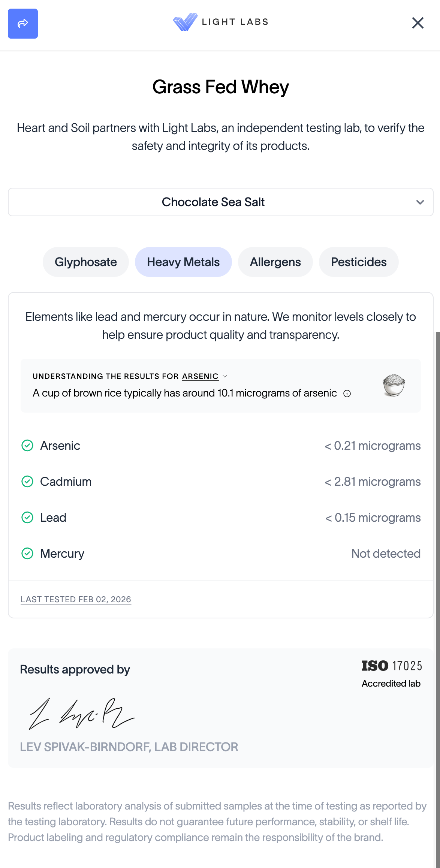Image resolution: width=440 pixels, height=868 pixels.
Task: Click the lab director signature image
Action: coord(82,713)
